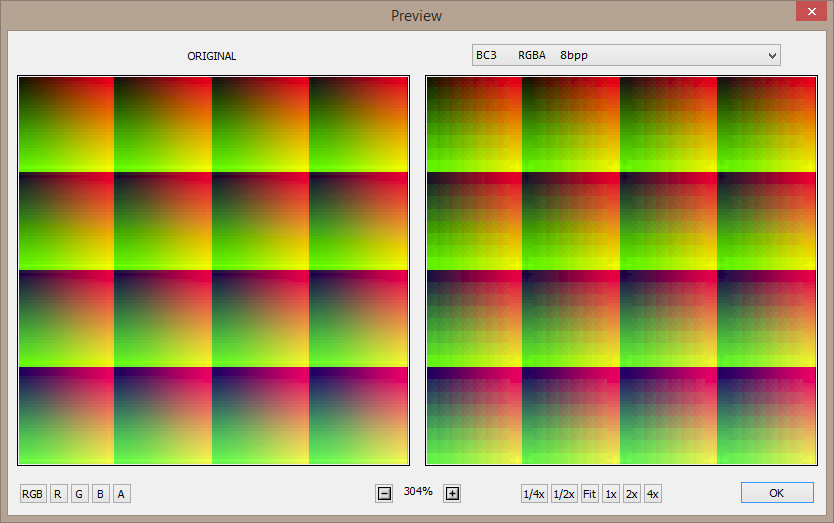
Task: Zoom in with the plus icon
Action: click(452, 494)
